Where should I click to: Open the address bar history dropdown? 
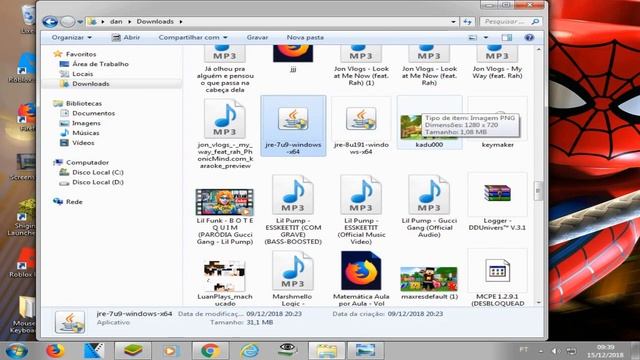[x=453, y=22]
